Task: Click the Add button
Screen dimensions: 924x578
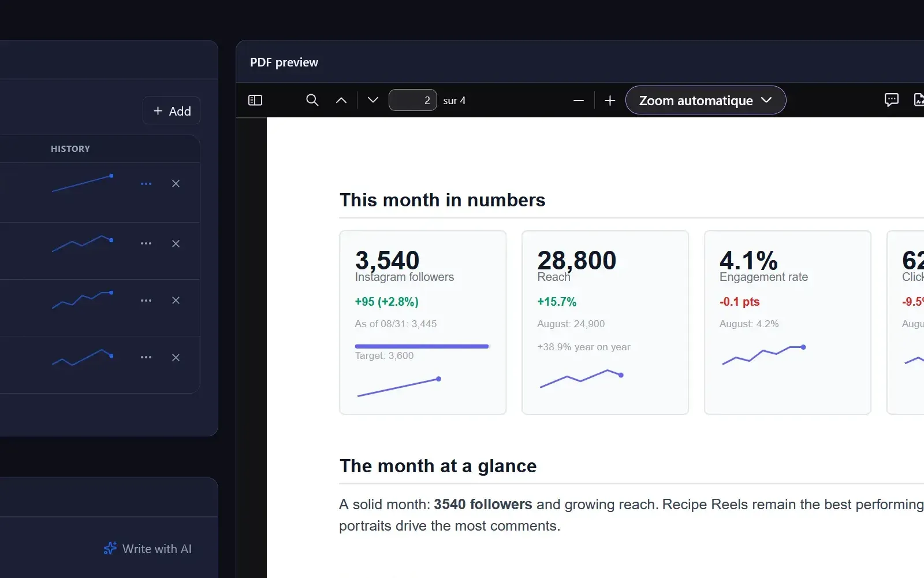Action: 172,111
